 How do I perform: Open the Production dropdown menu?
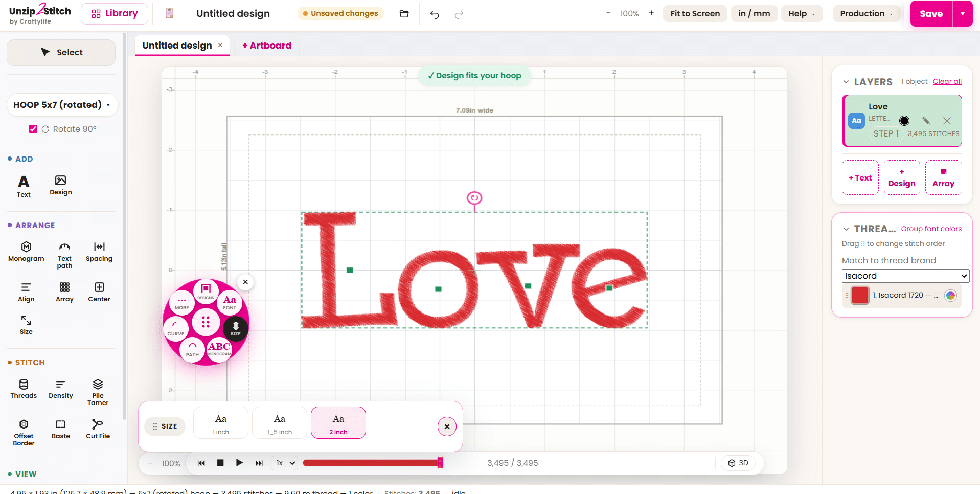click(867, 13)
